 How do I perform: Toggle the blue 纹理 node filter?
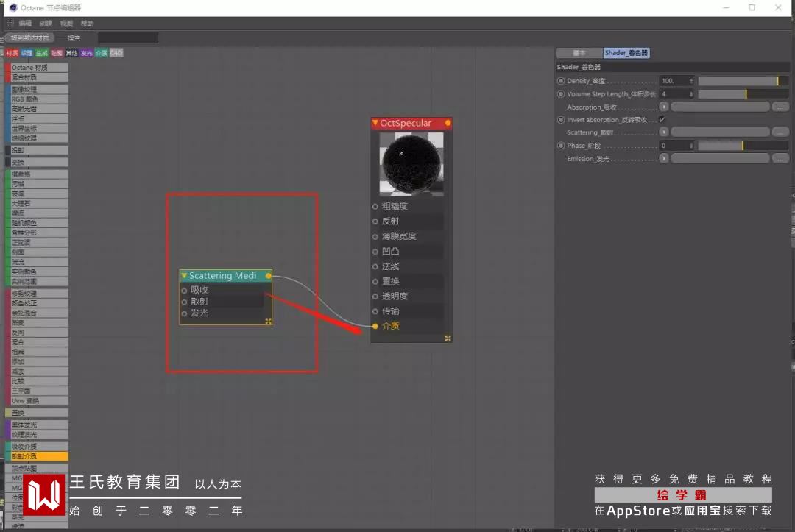click(27, 53)
